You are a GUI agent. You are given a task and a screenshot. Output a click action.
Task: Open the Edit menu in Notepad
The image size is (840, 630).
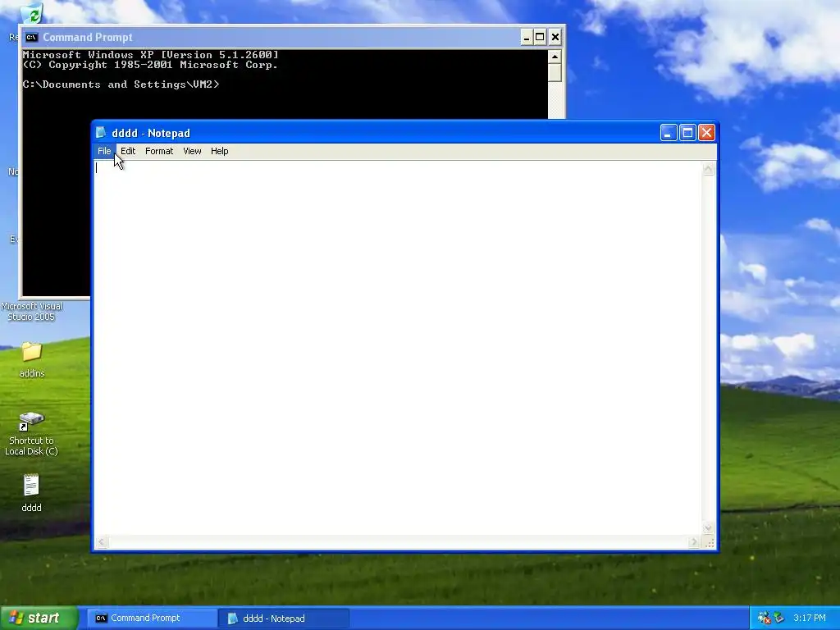(x=127, y=151)
